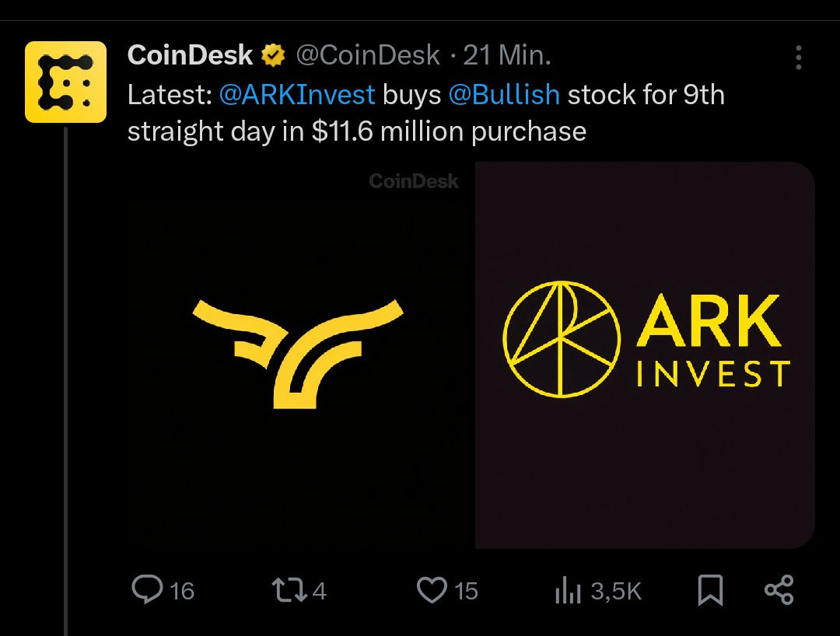Click the like count 15

[x=465, y=592]
